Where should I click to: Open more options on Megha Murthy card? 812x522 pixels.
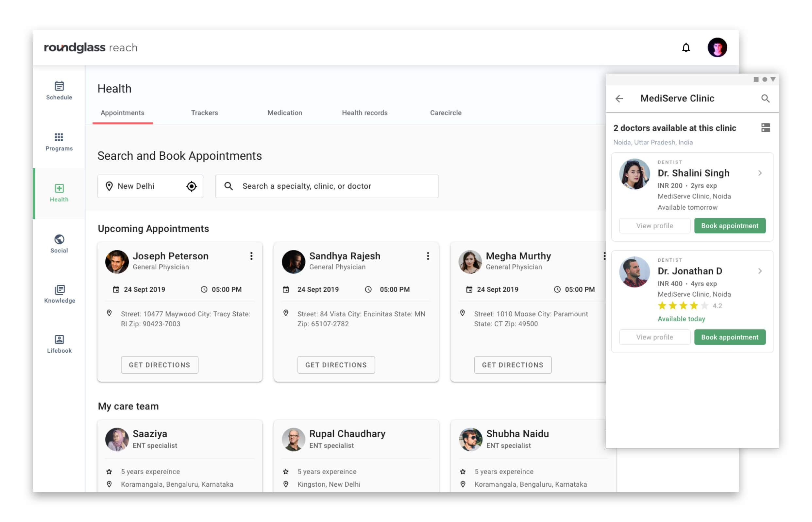(604, 256)
